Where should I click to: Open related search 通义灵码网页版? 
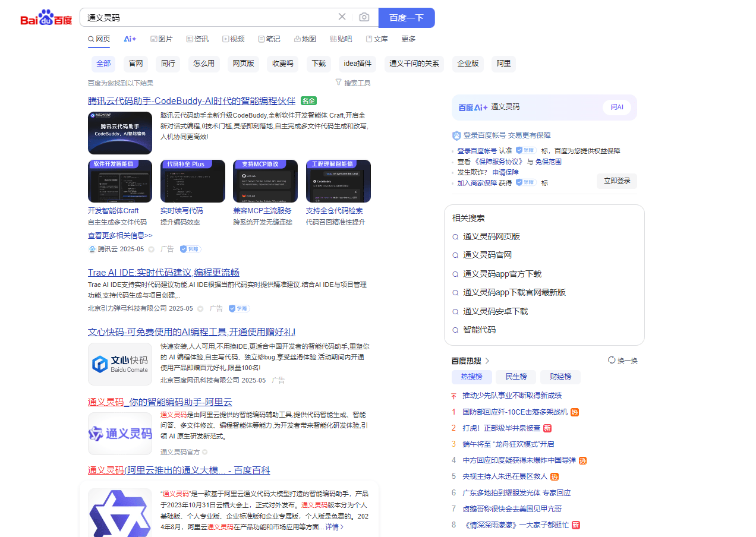492,236
